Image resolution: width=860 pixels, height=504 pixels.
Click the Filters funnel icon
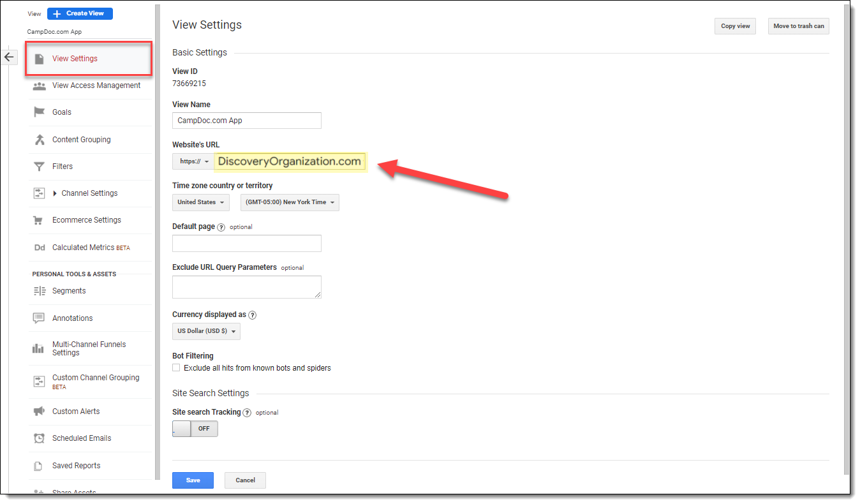pos(39,167)
